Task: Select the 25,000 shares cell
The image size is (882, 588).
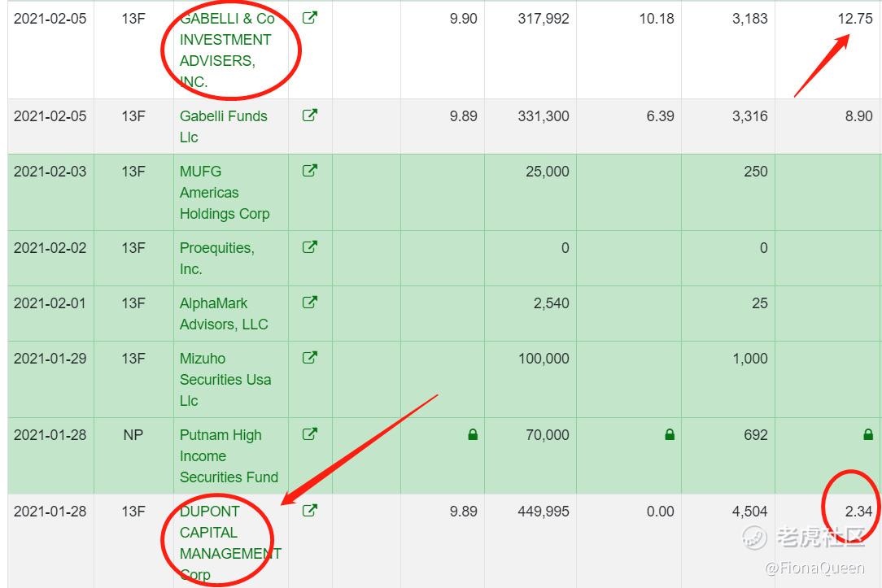Action: [x=548, y=171]
